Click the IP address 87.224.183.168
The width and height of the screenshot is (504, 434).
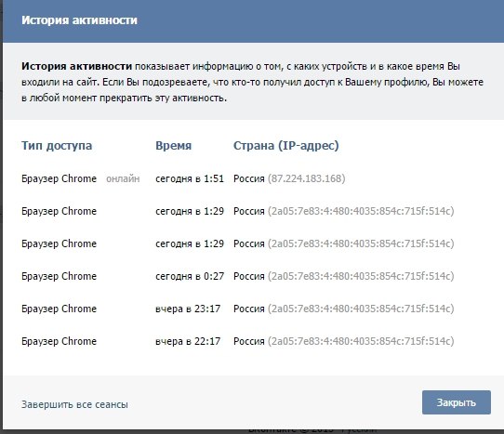click(x=307, y=178)
